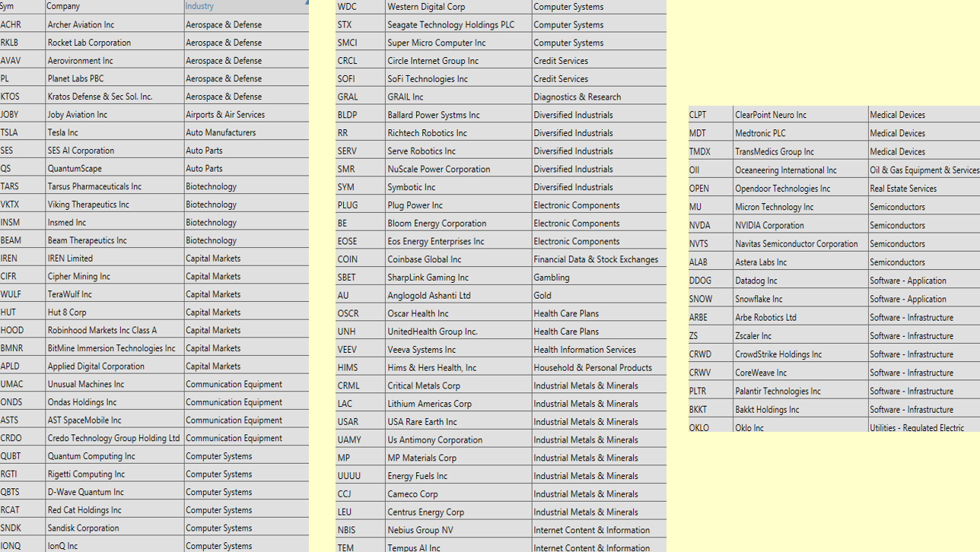This screenshot has width=980, height=552.
Task: Click the Viking Therapeutics Inc cell
Action: 114,205
